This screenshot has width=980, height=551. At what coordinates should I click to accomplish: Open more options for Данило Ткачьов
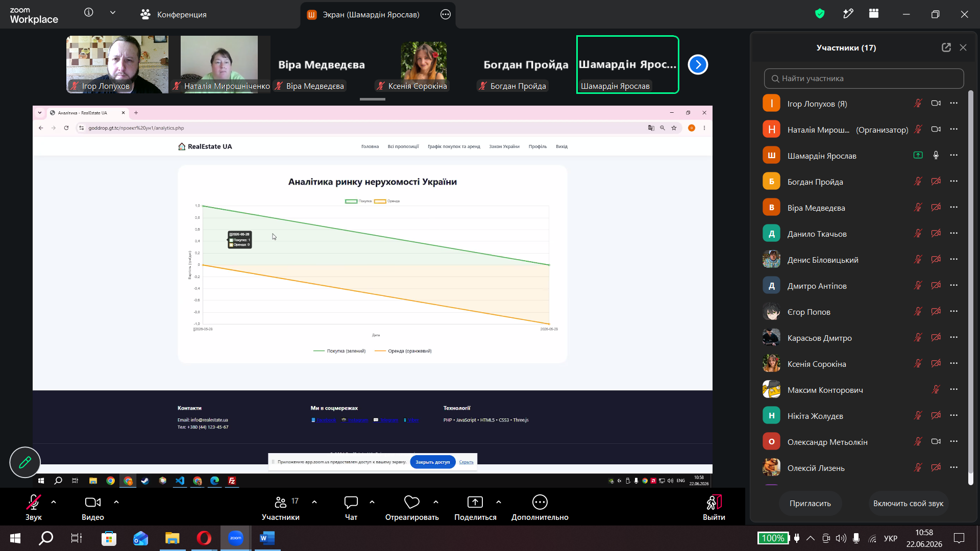pyautogui.click(x=953, y=233)
